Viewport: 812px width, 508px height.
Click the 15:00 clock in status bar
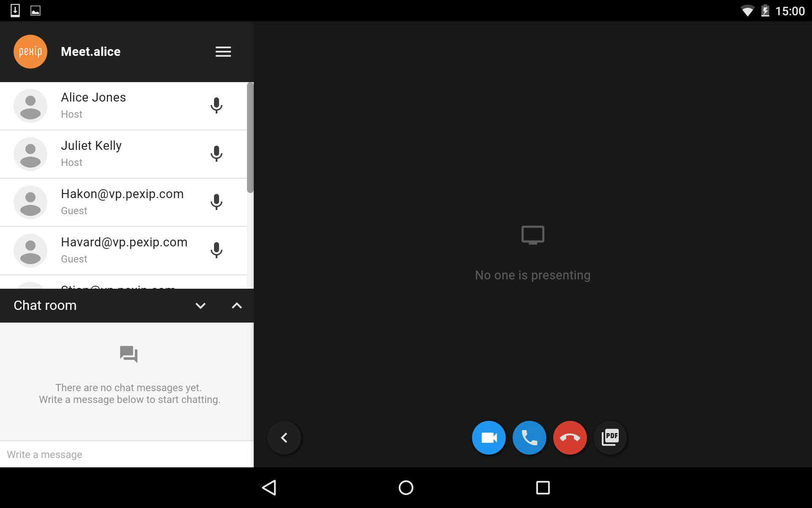point(790,11)
